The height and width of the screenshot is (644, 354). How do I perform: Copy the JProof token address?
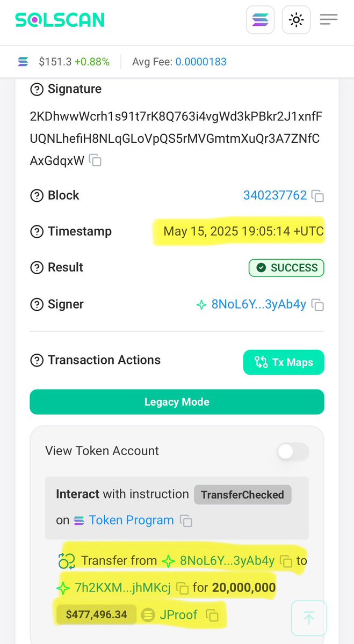213,615
